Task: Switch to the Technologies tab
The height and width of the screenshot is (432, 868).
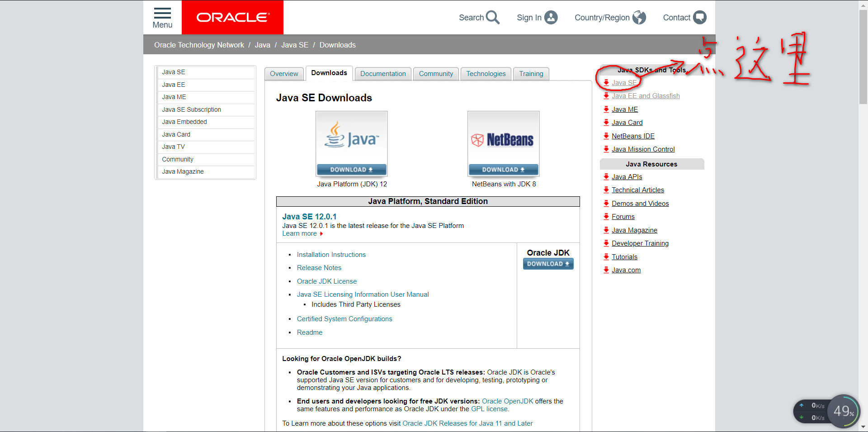Action: (486, 74)
